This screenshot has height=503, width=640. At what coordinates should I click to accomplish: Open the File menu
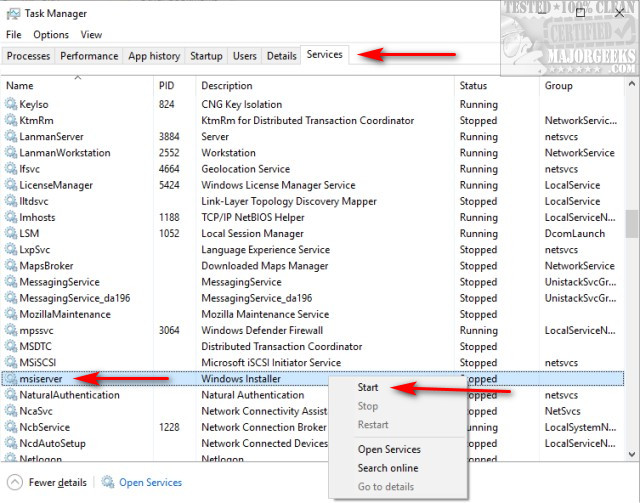coord(13,35)
